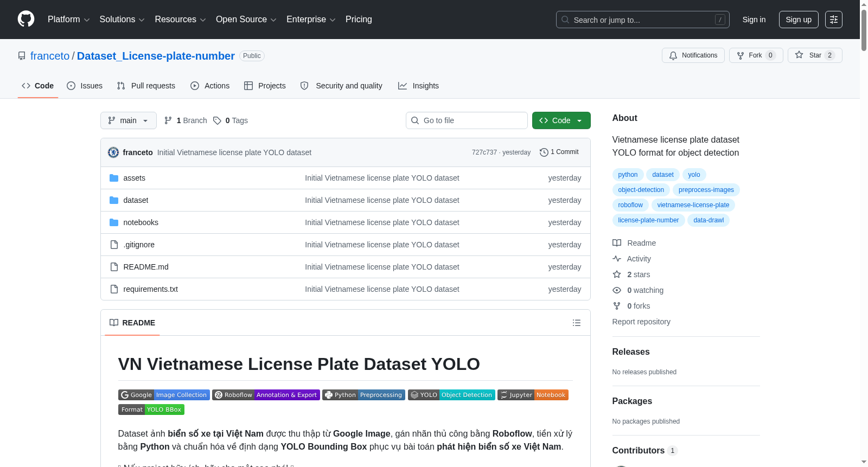Click the Google Image Collection badge
The width and height of the screenshot is (868, 467).
164,395
